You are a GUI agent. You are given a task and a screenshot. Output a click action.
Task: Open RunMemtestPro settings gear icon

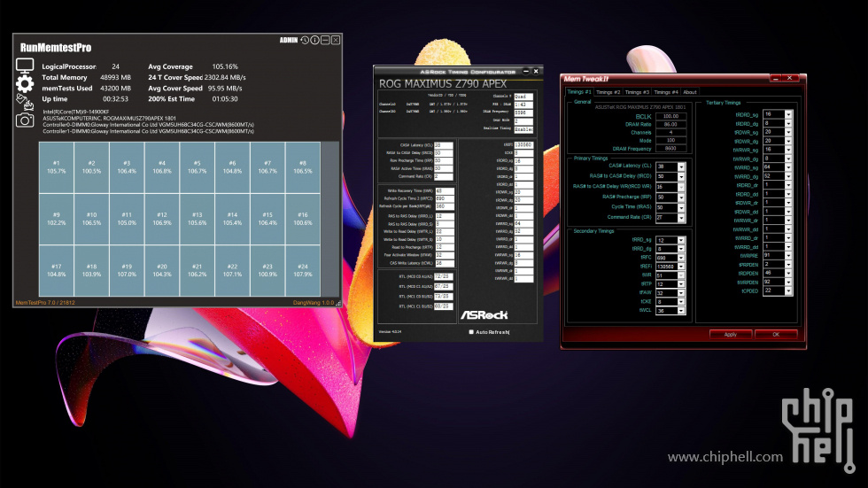(25, 84)
